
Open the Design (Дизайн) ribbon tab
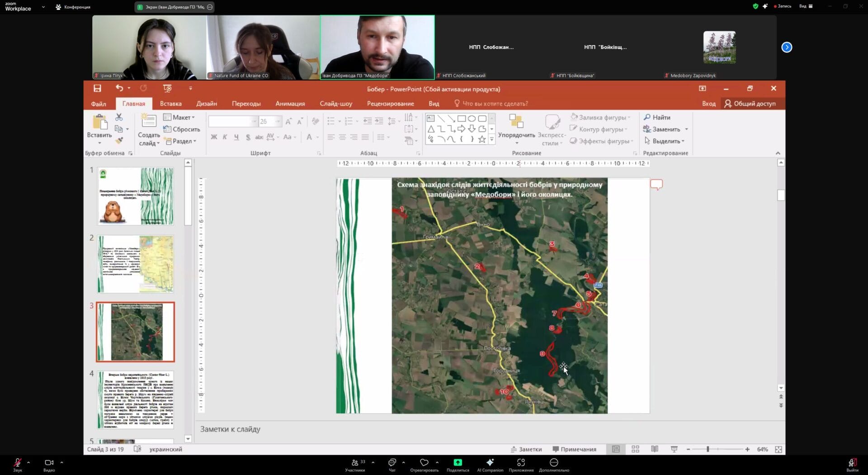pyautogui.click(x=207, y=104)
